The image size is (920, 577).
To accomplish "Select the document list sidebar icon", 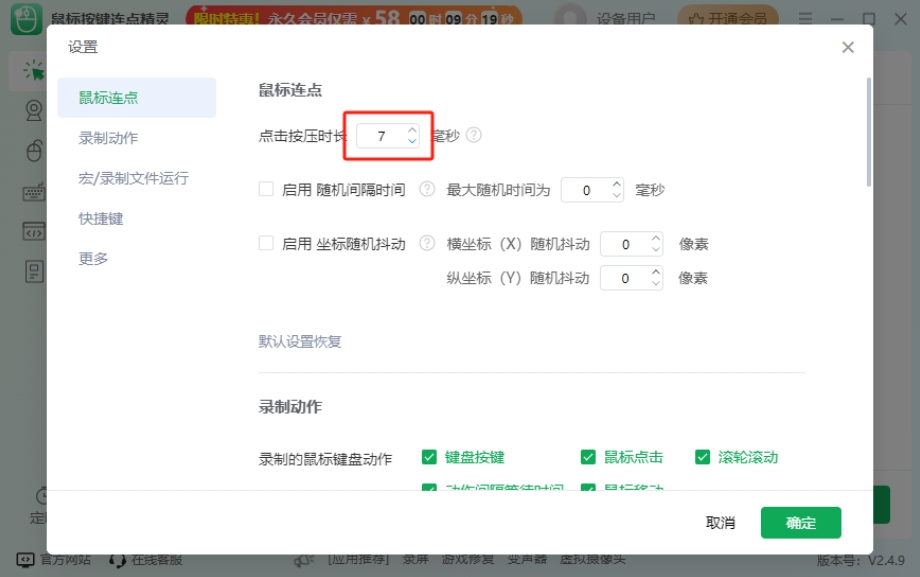I will tap(34, 271).
